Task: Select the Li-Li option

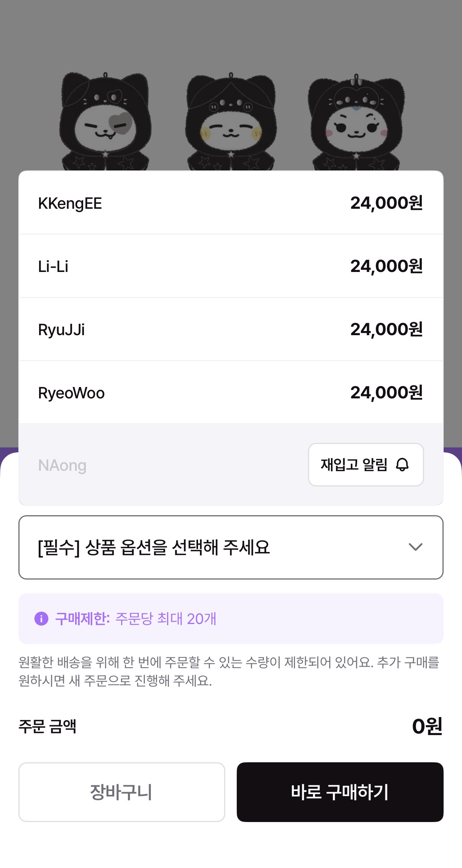Action: pos(231,266)
